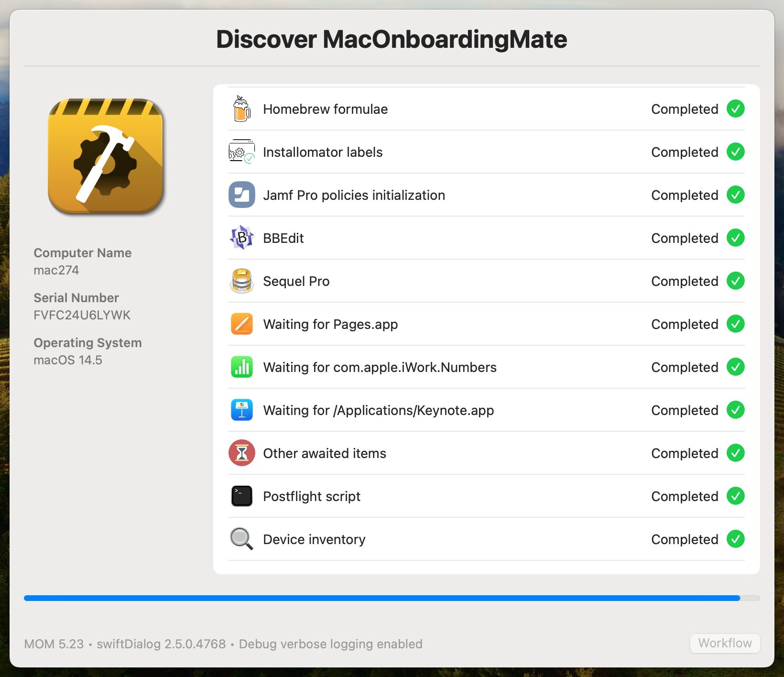Click green checkmark for Device inventory

[735, 539]
